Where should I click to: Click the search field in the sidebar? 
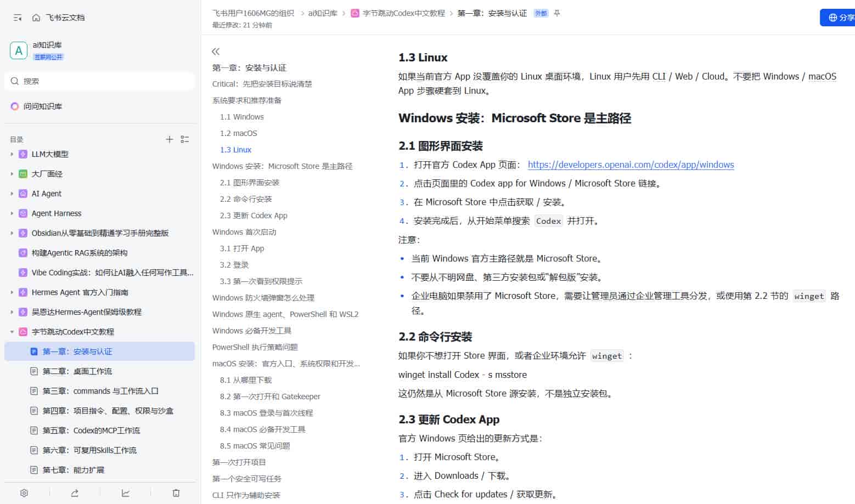tap(100, 81)
